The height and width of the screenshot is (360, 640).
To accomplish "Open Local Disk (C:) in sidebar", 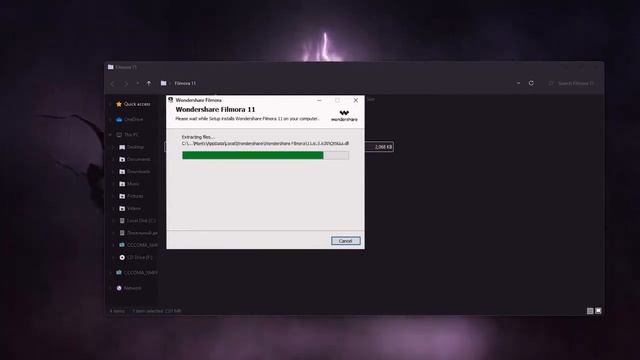I will [x=141, y=220].
